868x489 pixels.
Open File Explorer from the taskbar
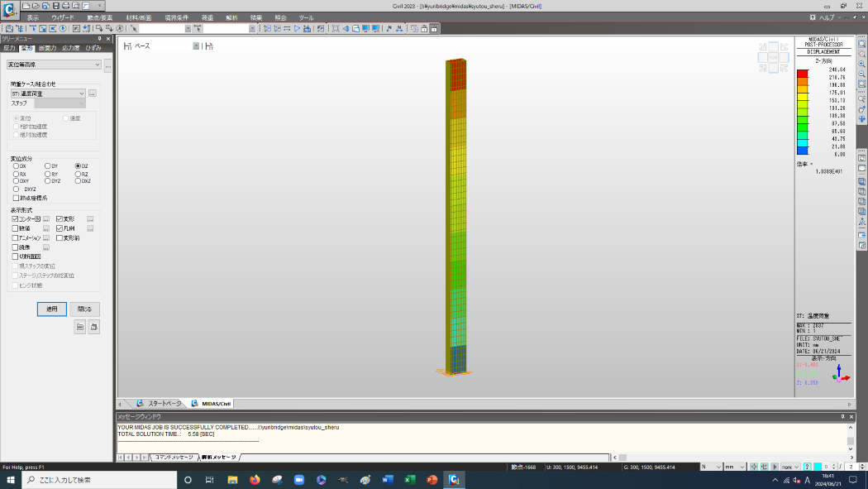tap(232, 480)
